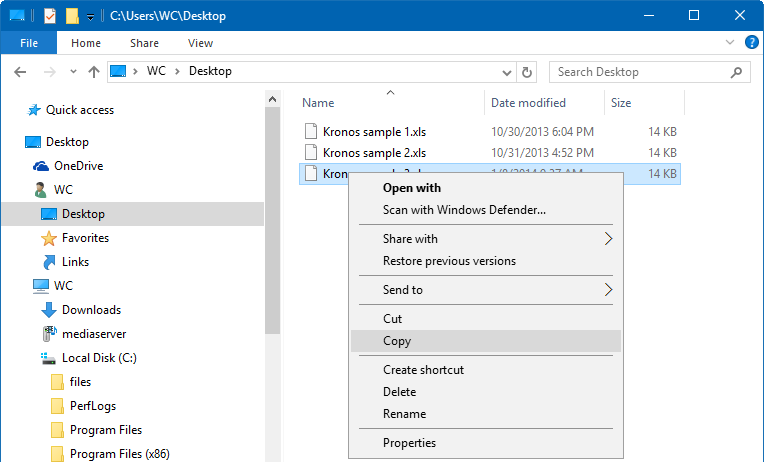This screenshot has width=764, height=462.
Task: Click the Quick access star icon
Action: (34, 110)
